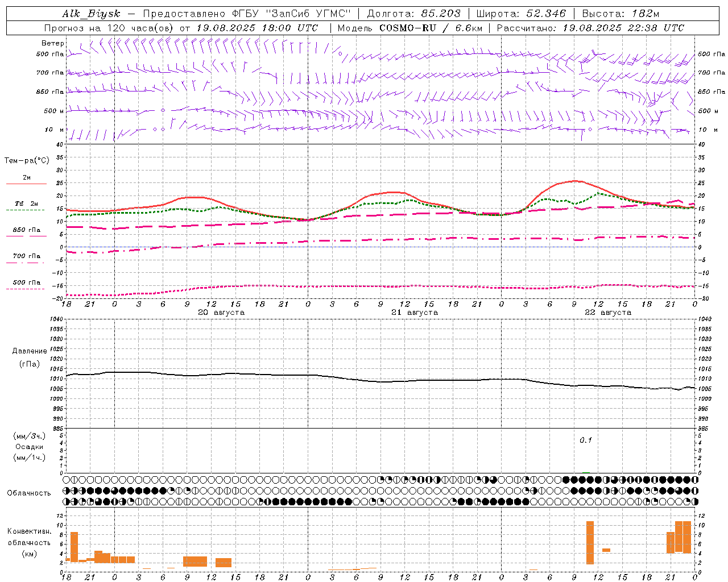Click the '(мм/1ч.)' precipitation unit label
The height and width of the screenshot is (582, 728).
click(x=30, y=458)
